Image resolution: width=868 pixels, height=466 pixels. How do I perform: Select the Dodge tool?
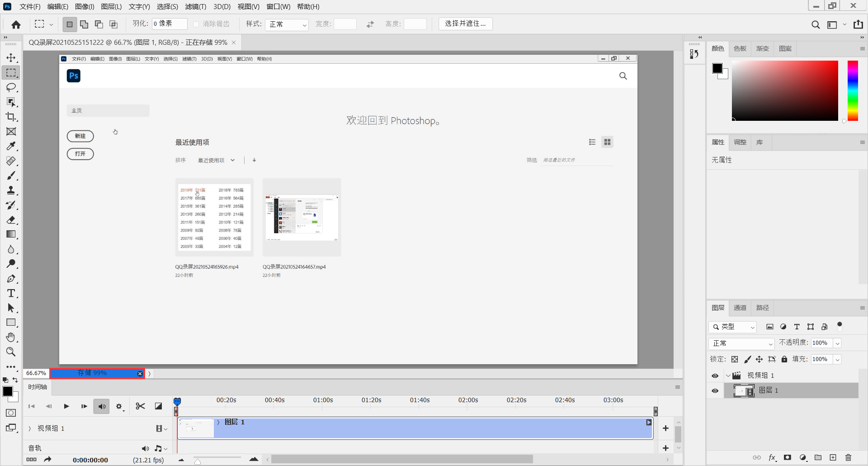11,264
